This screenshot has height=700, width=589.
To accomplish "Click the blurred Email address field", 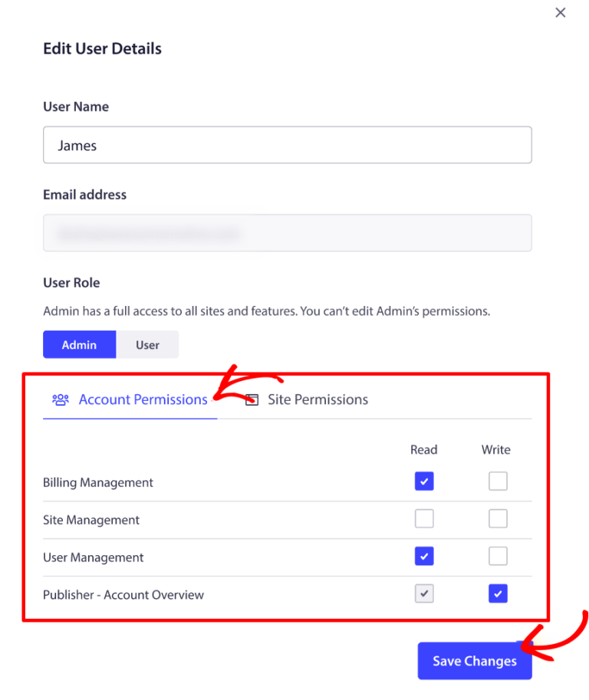I will click(x=288, y=232).
